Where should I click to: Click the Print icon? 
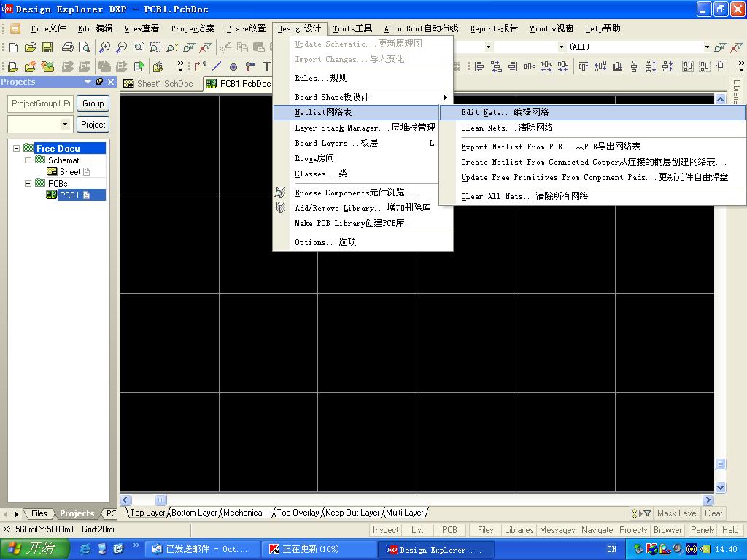(68, 47)
